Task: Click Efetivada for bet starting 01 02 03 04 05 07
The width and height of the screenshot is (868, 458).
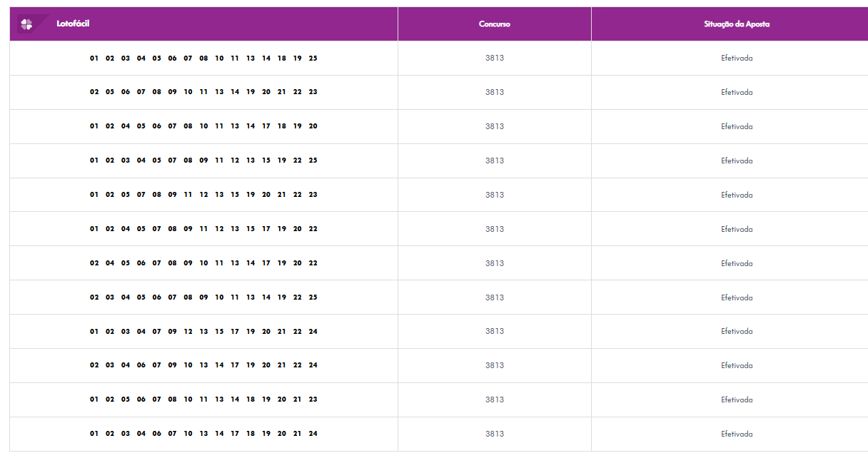Action: point(737,161)
